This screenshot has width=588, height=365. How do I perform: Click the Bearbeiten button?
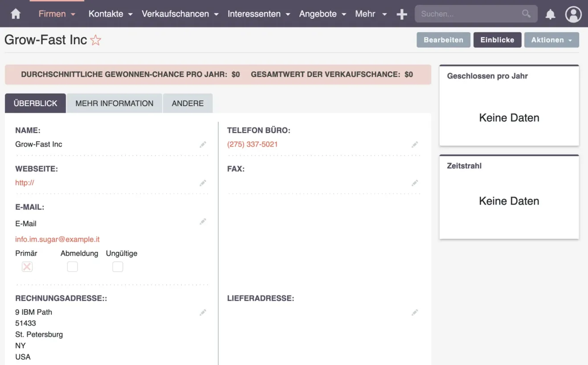click(443, 40)
